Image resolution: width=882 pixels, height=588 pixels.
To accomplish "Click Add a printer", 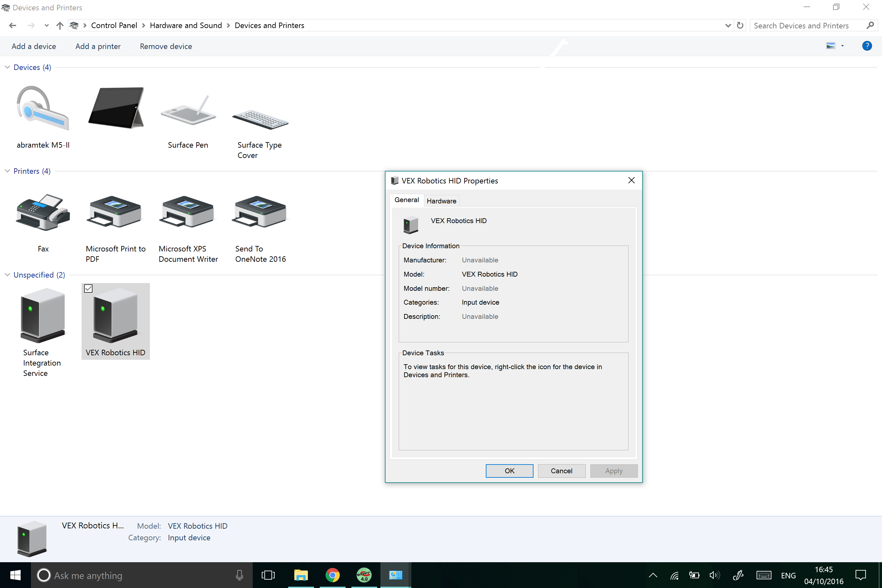I will click(98, 46).
